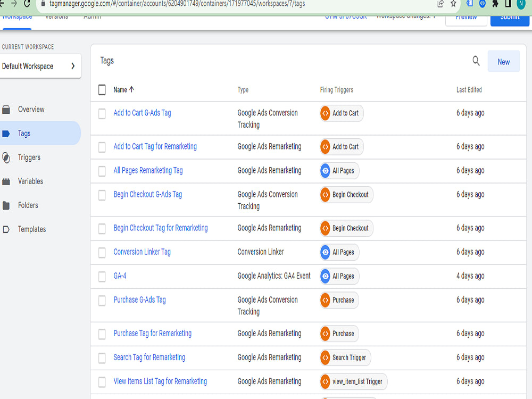Toggle the select-all checkbox in header
Viewport: 532px width, 399px height.
click(102, 90)
